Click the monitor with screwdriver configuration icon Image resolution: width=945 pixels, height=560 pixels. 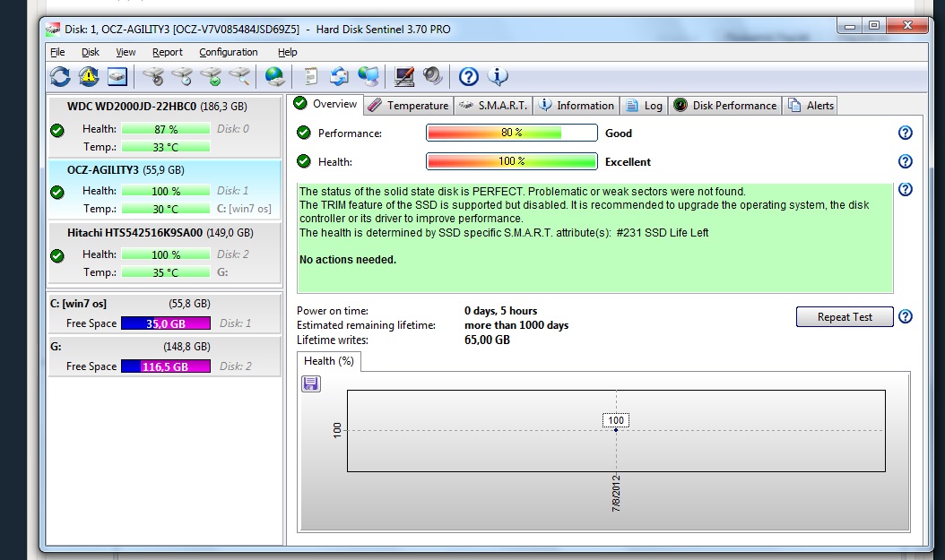pyautogui.click(x=403, y=76)
